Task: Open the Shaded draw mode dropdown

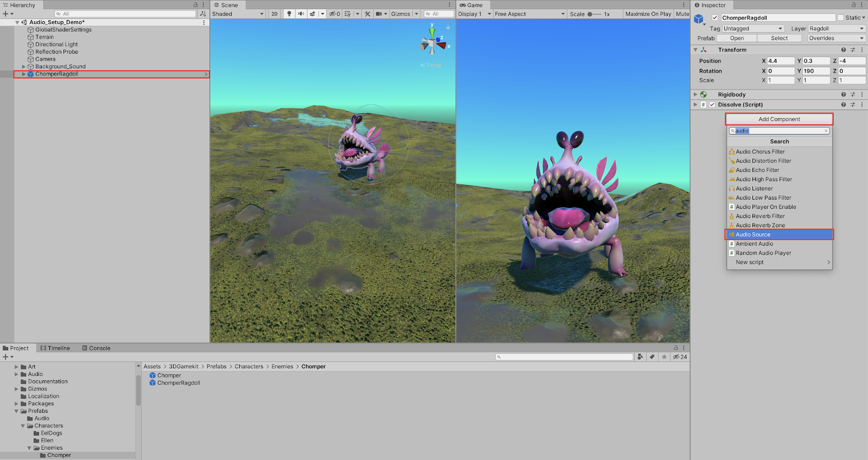Action: pyautogui.click(x=238, y=14)
